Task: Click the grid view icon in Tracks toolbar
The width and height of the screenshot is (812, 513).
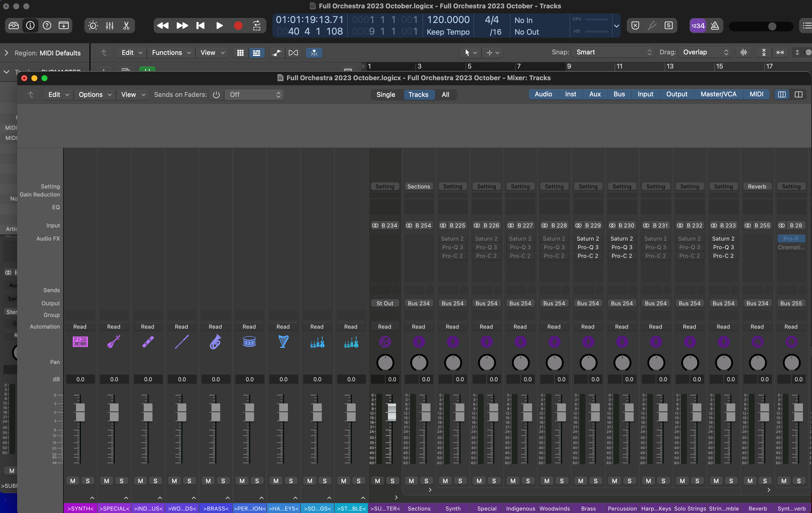Action: pyautogui.click(x=240, y=53)
